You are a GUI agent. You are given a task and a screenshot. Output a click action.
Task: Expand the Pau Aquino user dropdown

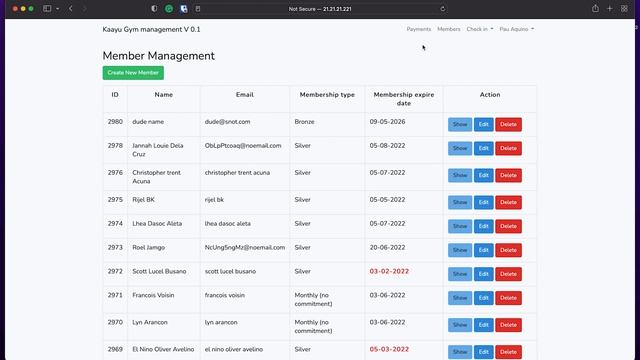[x=517, y=29]
